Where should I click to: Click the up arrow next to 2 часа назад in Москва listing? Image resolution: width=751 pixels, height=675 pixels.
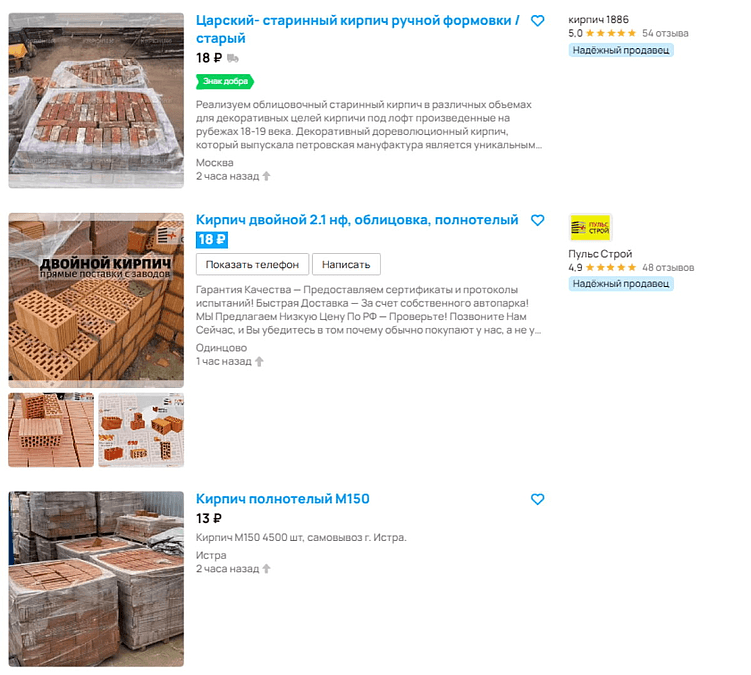click(266, 176)
